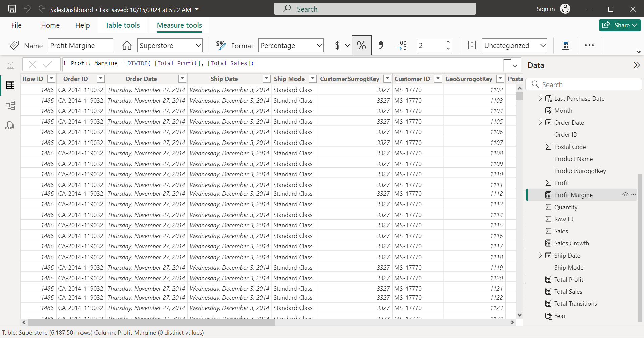Open the File menu
This screenshot has width=644, height=338.
click(16, 25)
